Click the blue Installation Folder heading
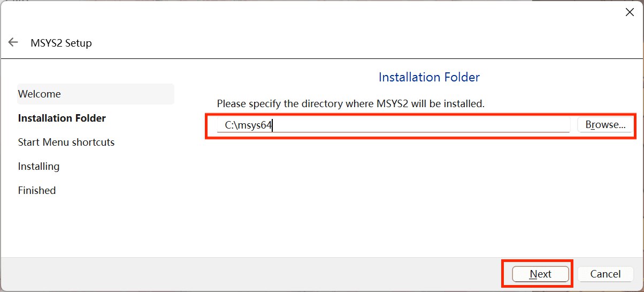 pos(429,77)
